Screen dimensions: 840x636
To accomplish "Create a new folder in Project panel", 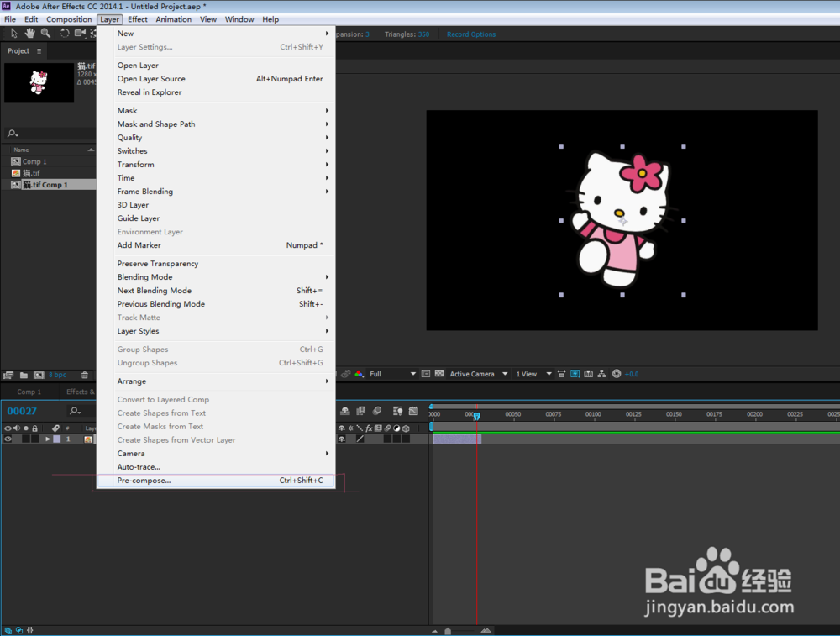I will point(24,375).
